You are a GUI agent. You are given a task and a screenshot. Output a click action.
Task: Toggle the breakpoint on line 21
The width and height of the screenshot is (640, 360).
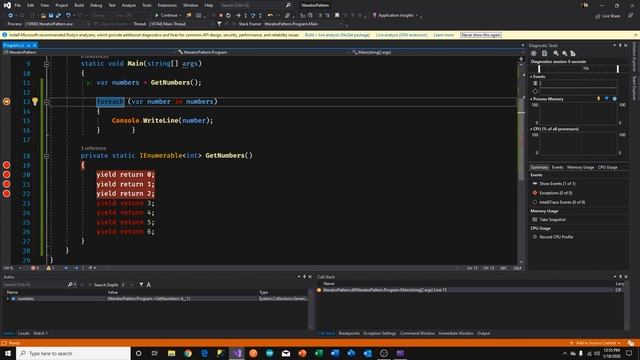[7, 184]
